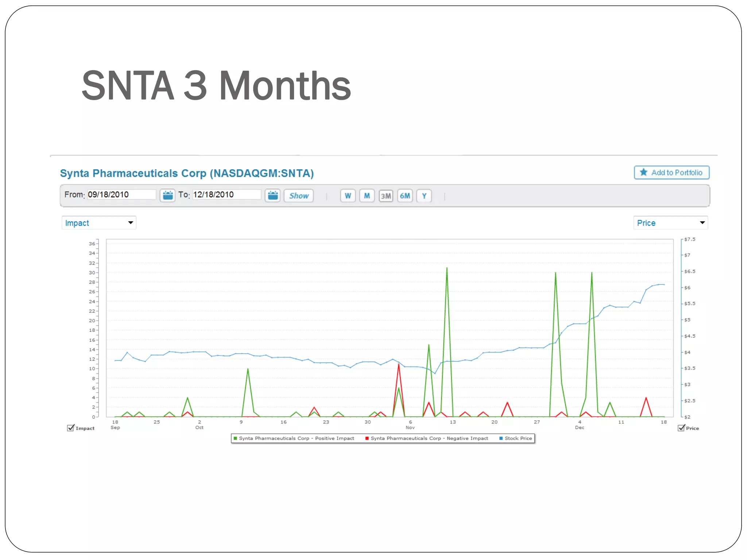Click the Synta Pharmaceuticals Corp title
747x560 pixels.
tap(187, 173)
